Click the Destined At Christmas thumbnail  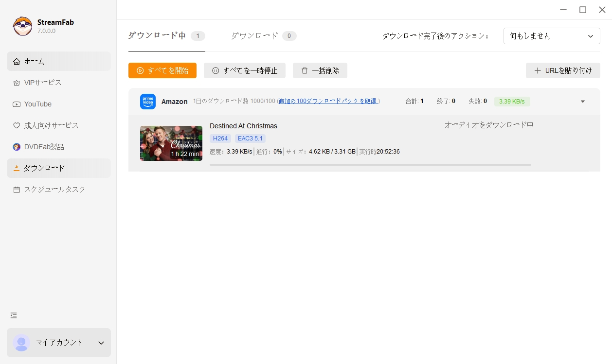pos(171,143)
